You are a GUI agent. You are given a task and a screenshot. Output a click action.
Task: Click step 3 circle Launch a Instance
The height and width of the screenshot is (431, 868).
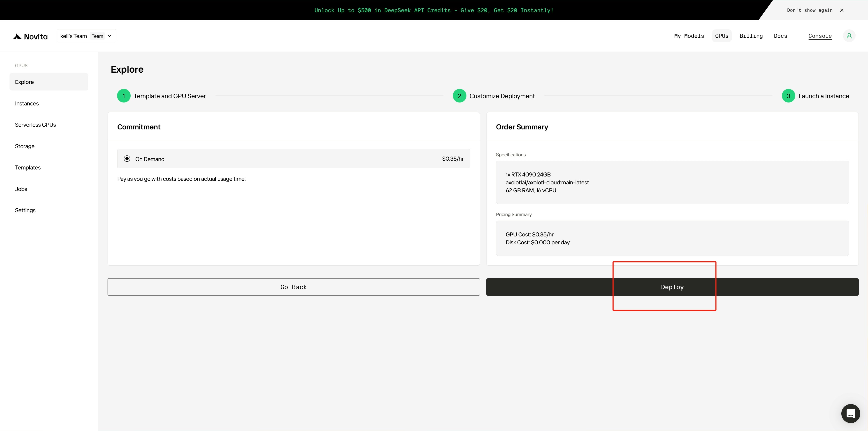788,96
